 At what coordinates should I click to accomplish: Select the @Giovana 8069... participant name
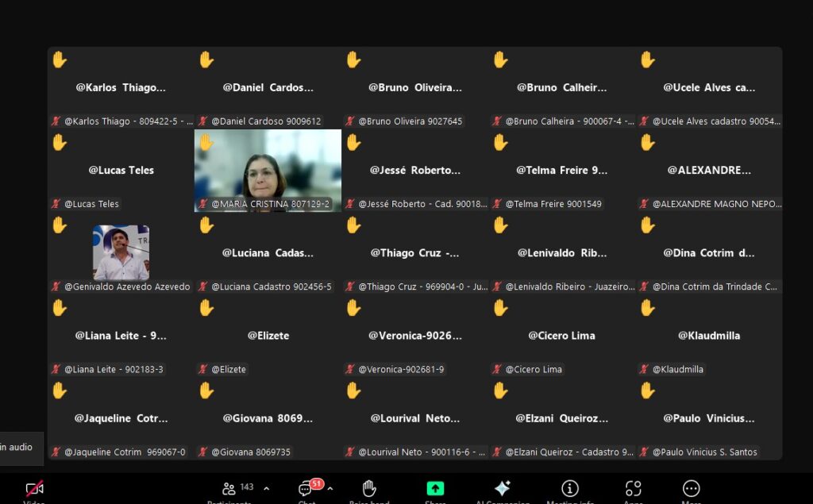click(x=268, y=418)
